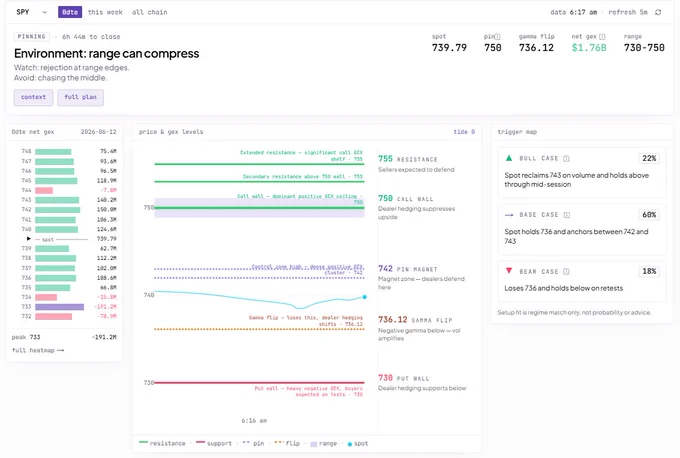Click the net gex value $1.76B
The image size is (680, 458).
(x=589, y=48)
